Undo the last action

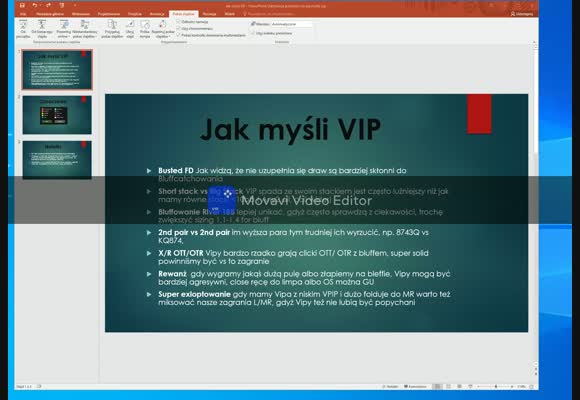(34, 5)
